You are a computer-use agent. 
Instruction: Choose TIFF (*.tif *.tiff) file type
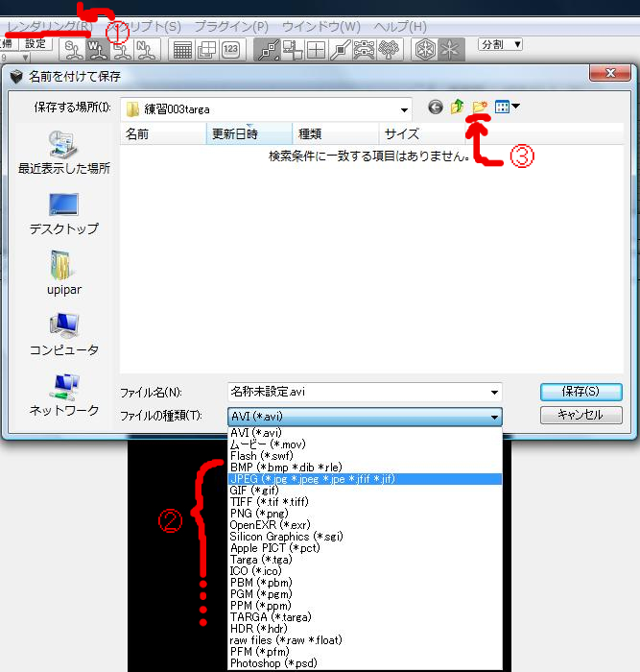pyautogui.click(x=365, y=502)
